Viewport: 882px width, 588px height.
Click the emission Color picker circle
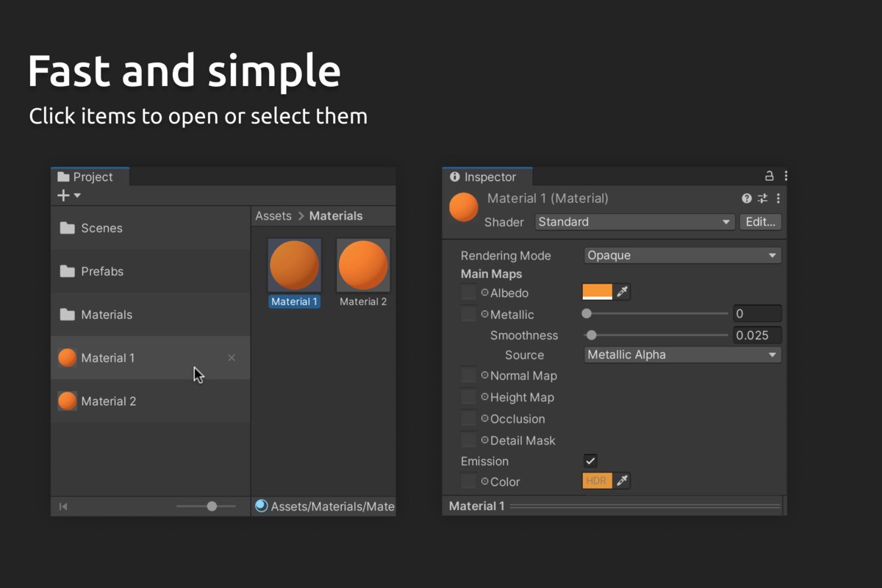484,481
